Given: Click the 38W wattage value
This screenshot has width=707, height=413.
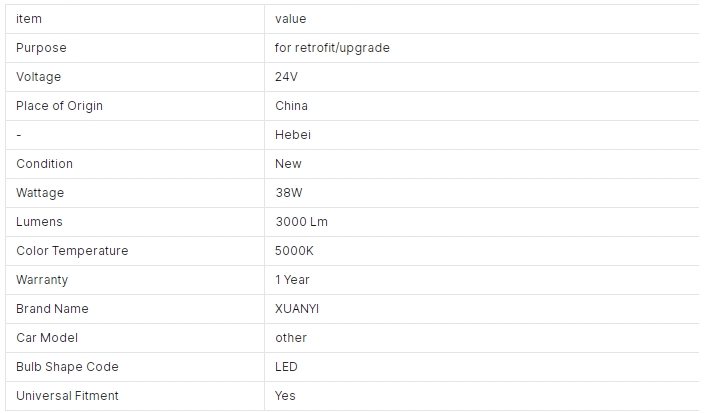Looking at the screenshot, I should (289, 193).
